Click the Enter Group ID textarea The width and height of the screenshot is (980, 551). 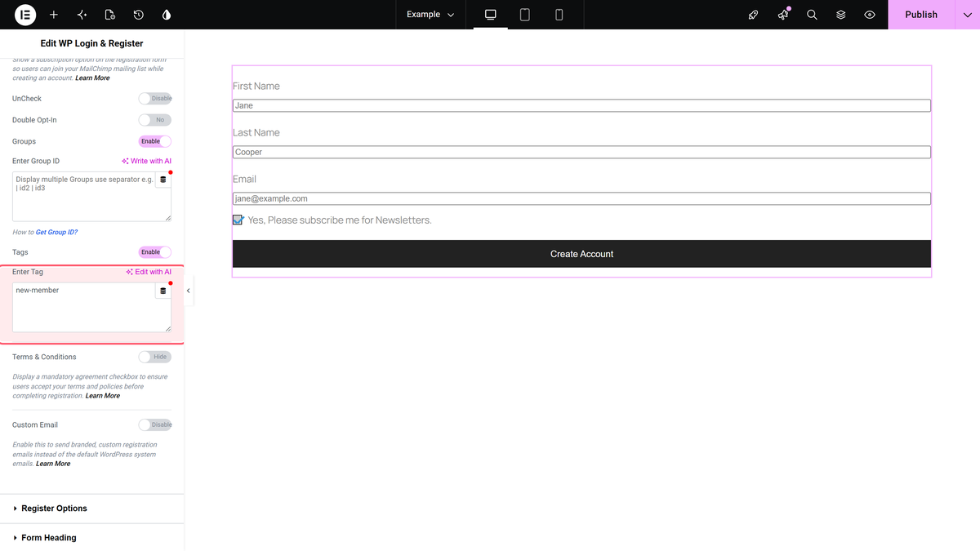(91, 196)
